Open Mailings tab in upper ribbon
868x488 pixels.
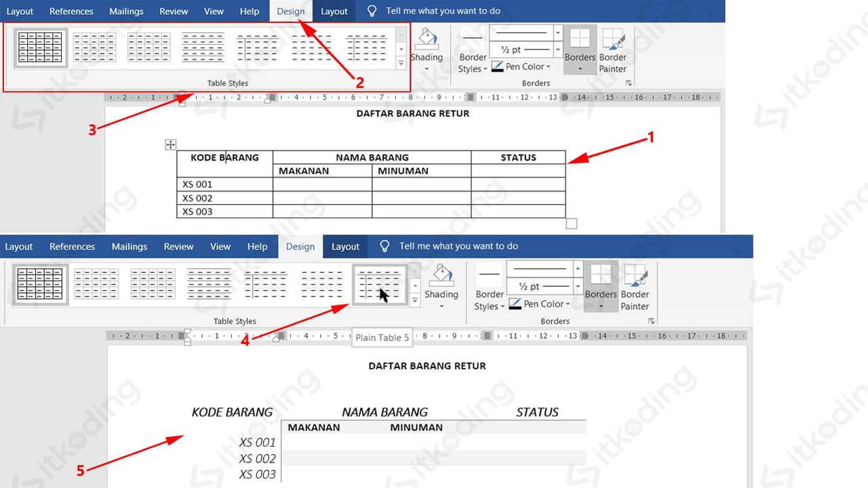[x=126, y=11]
